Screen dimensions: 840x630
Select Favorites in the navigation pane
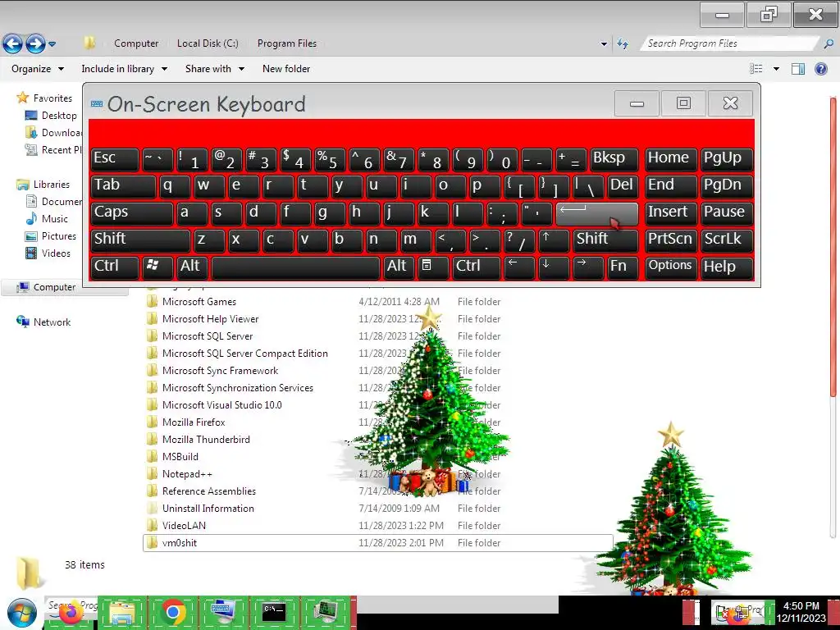pyautogui.click(x=52, y=98)
